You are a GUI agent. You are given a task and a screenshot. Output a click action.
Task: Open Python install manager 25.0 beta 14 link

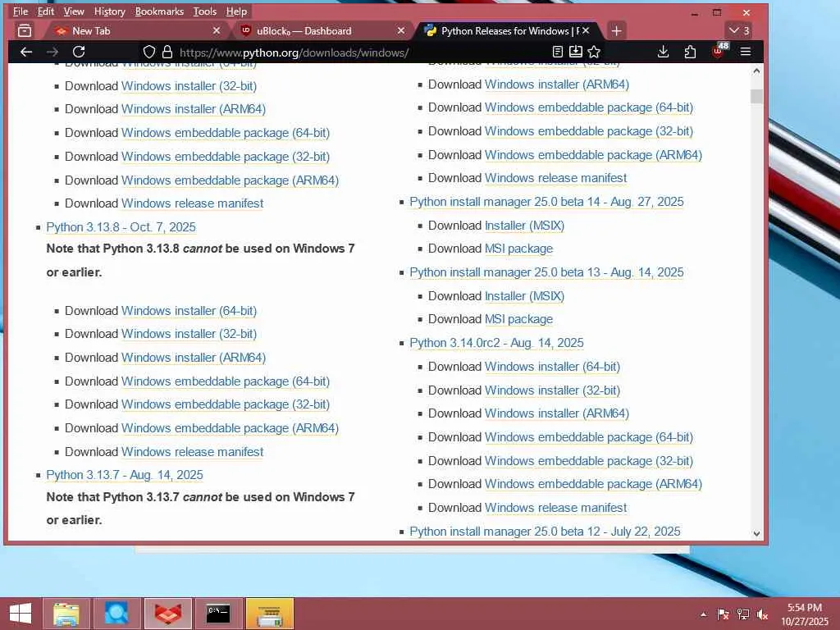pos(546,202)
